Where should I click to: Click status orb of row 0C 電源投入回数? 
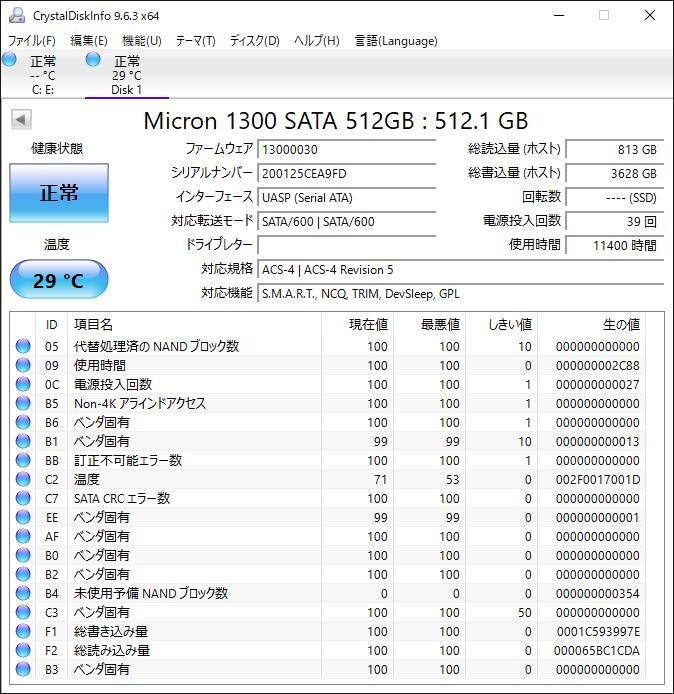coord(23,384)
